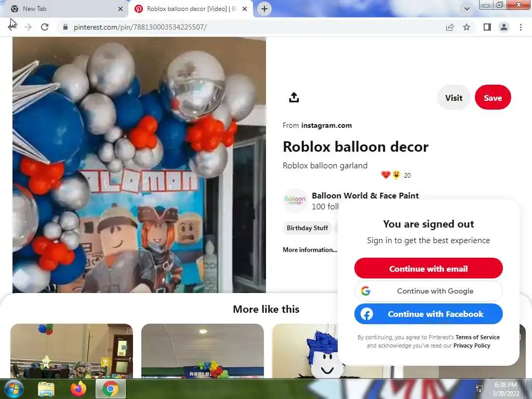This screenshot has width=532, height=399.
Task: Click the network tray icon
Action: pyautogui.click(x=480, y=389)
